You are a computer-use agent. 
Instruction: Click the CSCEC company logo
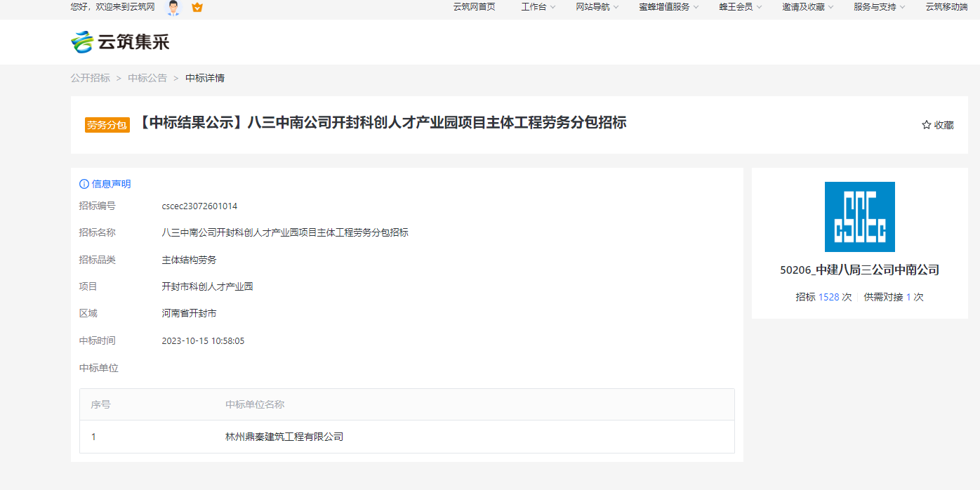point(859,217)
